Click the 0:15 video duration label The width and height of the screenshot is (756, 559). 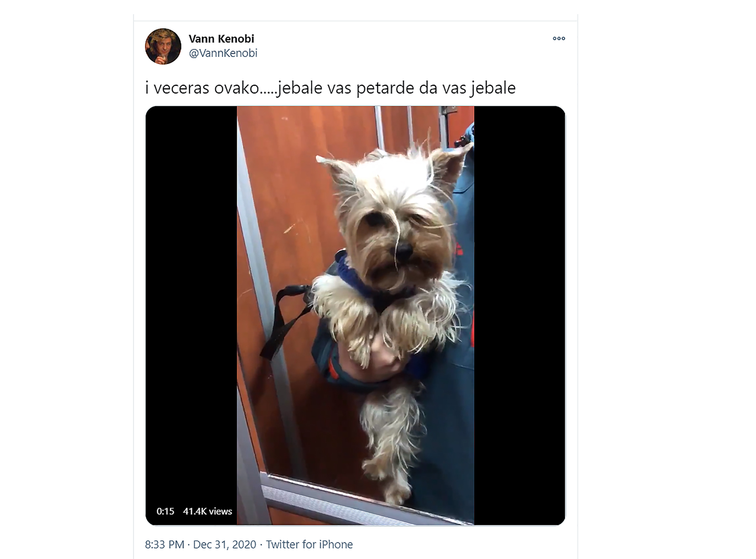pyautogui.click(x=165, y=511)
